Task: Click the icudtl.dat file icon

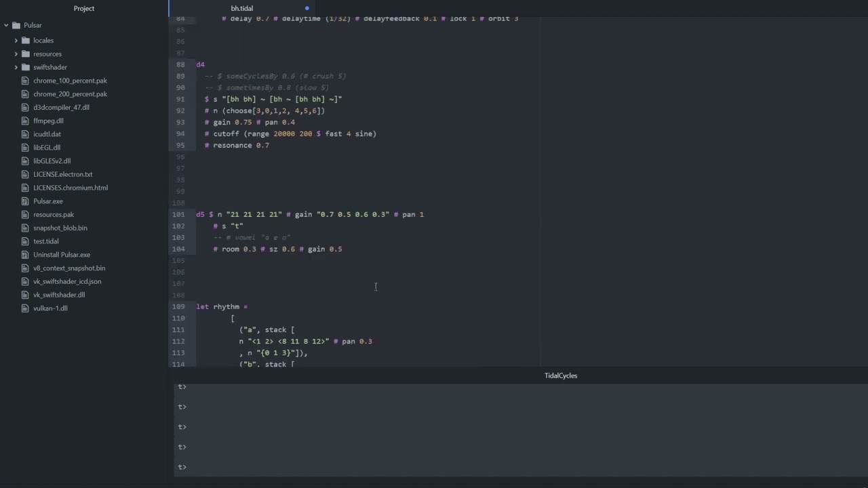Action: coord(26,134)
